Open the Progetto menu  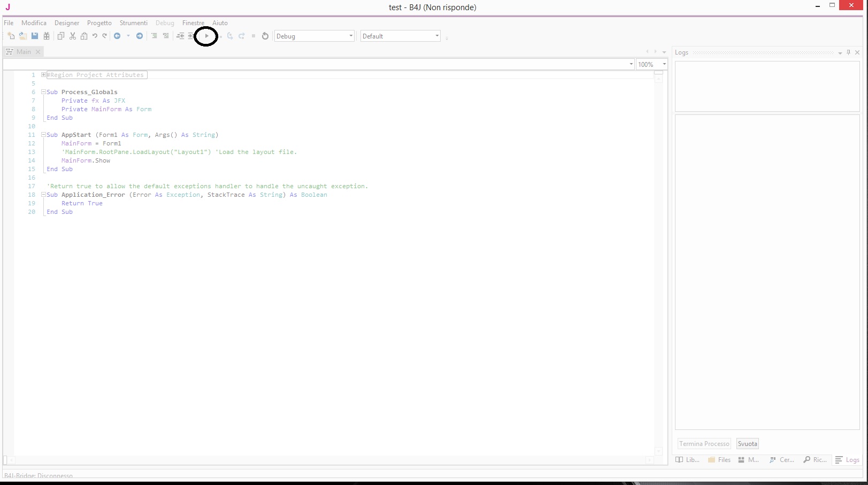99,23
